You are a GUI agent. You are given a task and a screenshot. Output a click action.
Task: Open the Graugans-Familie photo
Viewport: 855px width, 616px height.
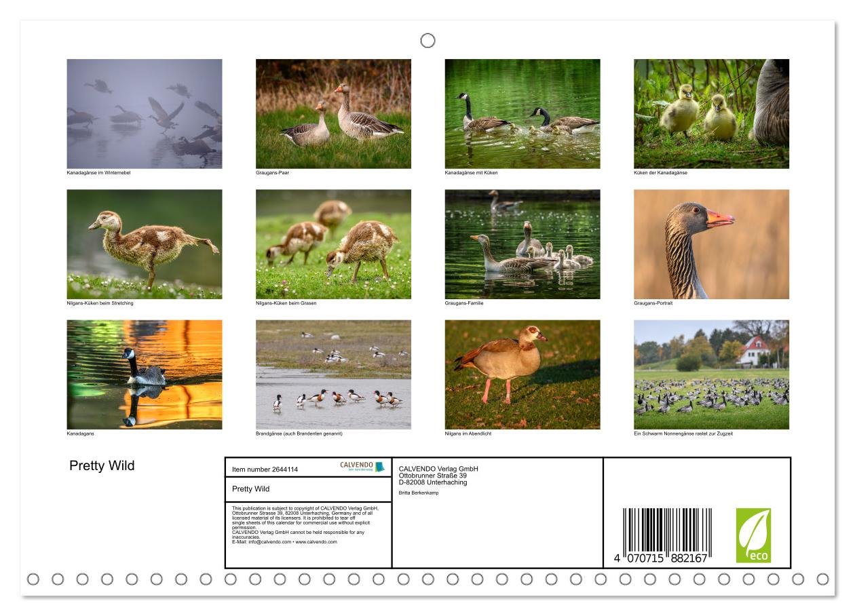coord(522,244)
